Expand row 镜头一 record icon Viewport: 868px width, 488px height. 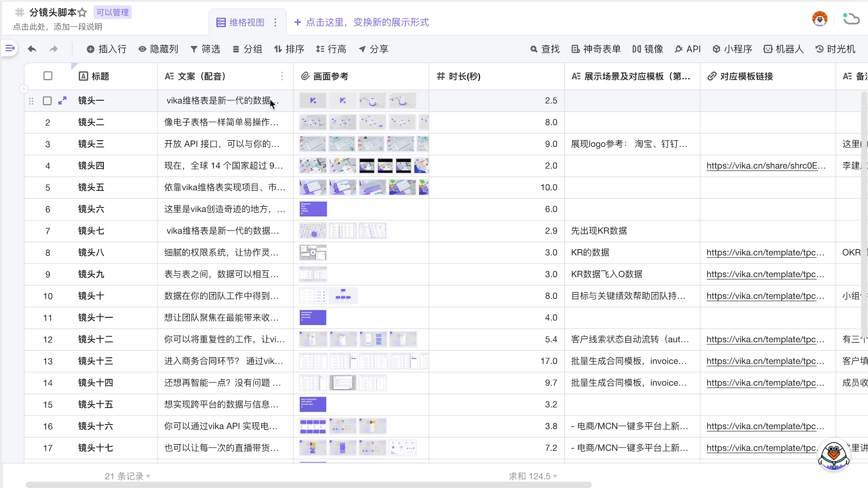tap(62, 100)
